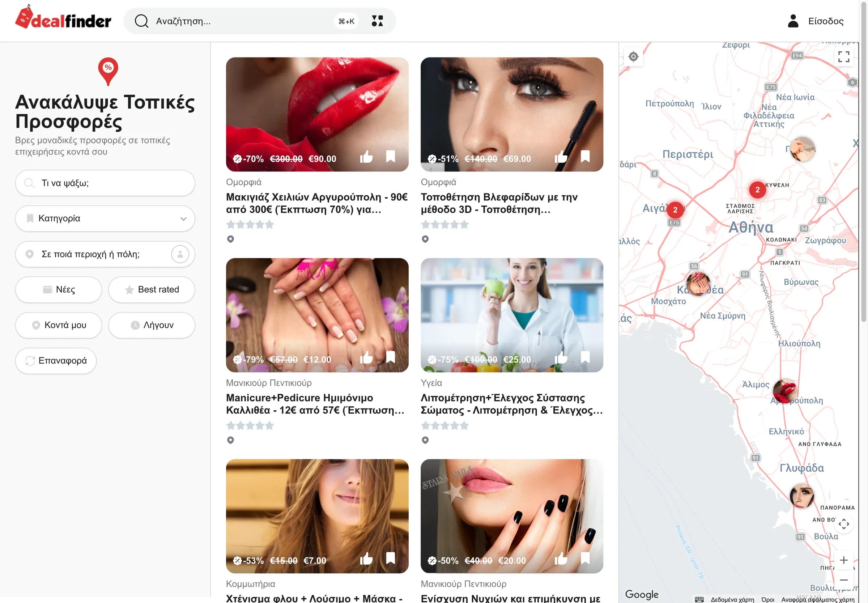Like the €20.00 nails deal
Image resolution: width=868 pixels, height=603 pixels.
click(561, 558)
